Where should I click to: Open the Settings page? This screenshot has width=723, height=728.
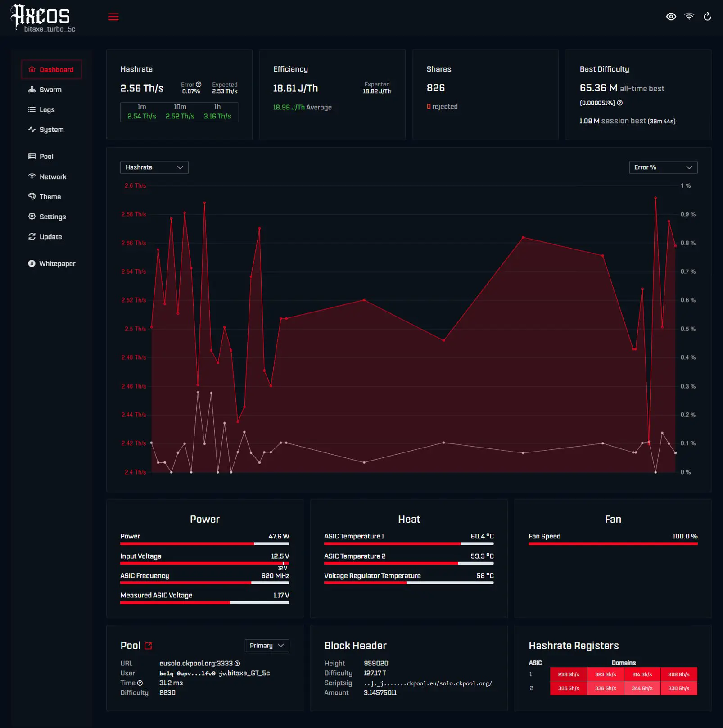pyautogui.click(x=53, y=217)
